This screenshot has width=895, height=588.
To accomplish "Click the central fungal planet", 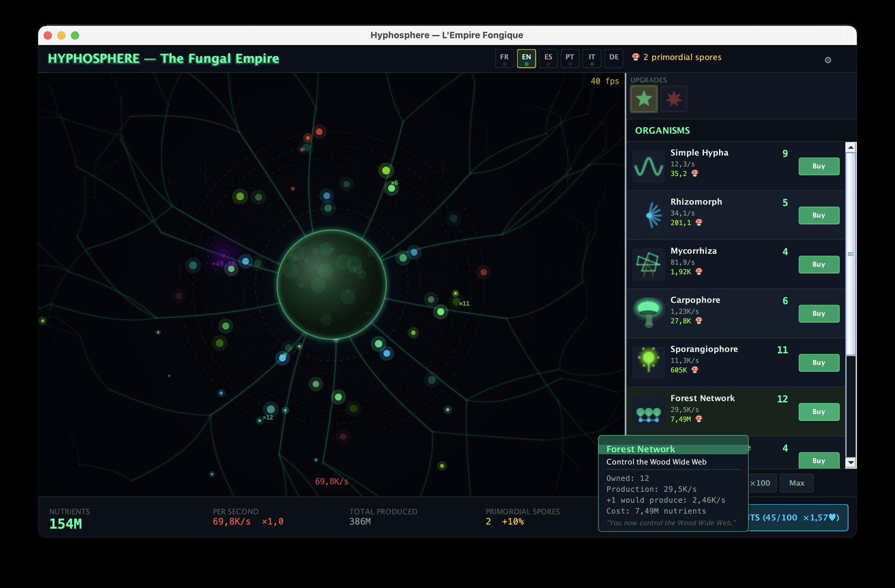I will [332, 284].
